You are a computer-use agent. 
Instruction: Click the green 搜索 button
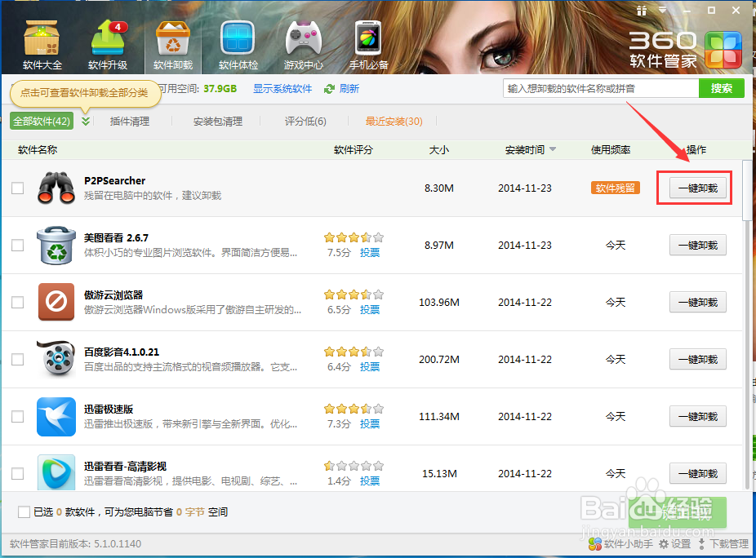(721, 88)
